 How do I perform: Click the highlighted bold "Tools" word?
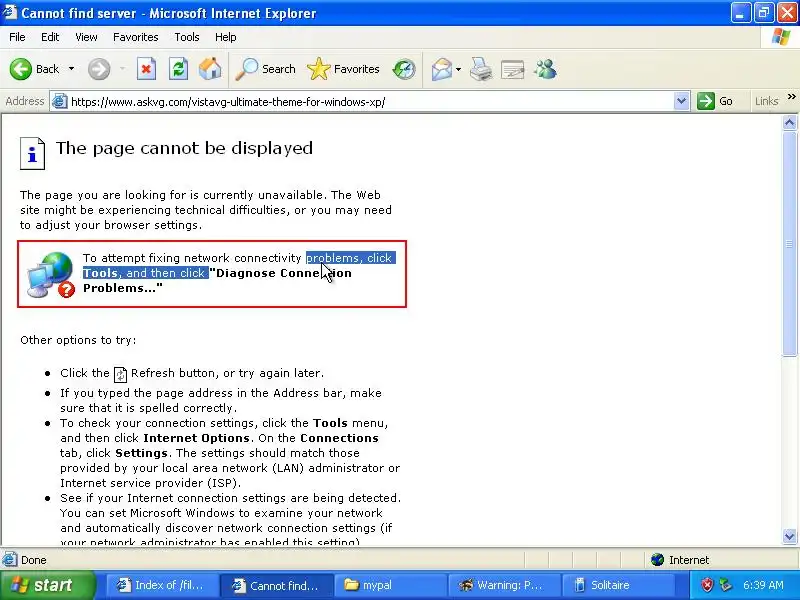101,273
